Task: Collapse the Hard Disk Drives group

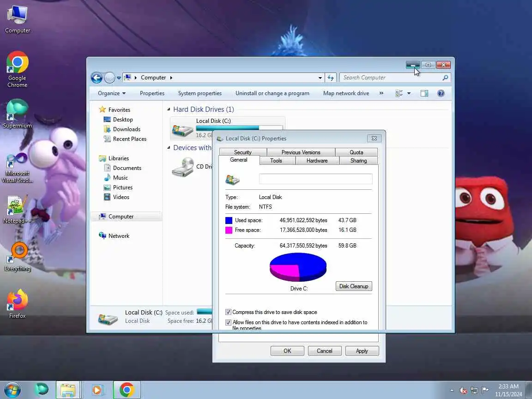Action: tap(169, 109)
